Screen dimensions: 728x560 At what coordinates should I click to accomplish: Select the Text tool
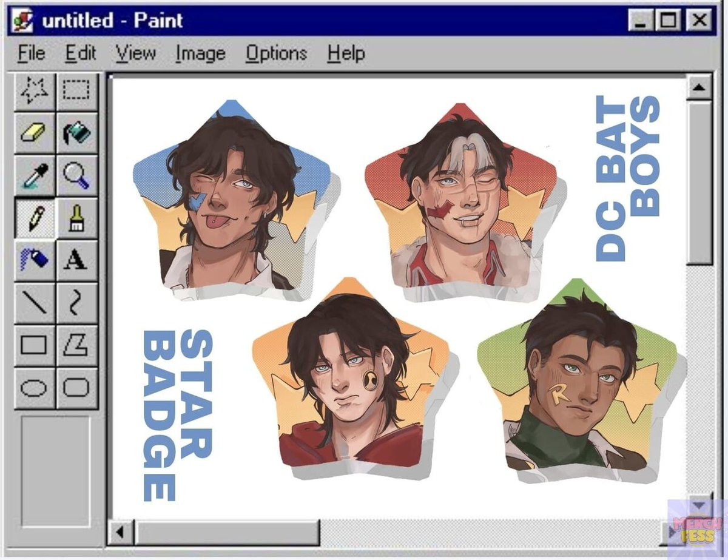pyautogui.click(x=77, y=260)
